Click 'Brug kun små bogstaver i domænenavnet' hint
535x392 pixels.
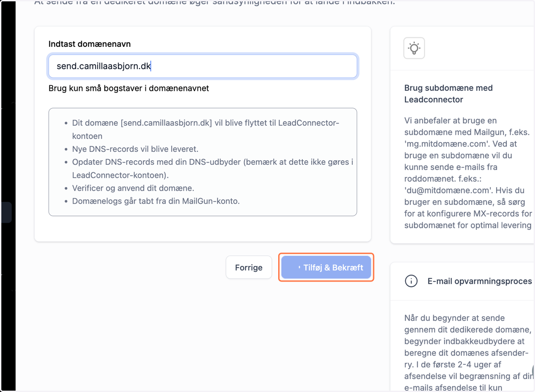[129, 88]
